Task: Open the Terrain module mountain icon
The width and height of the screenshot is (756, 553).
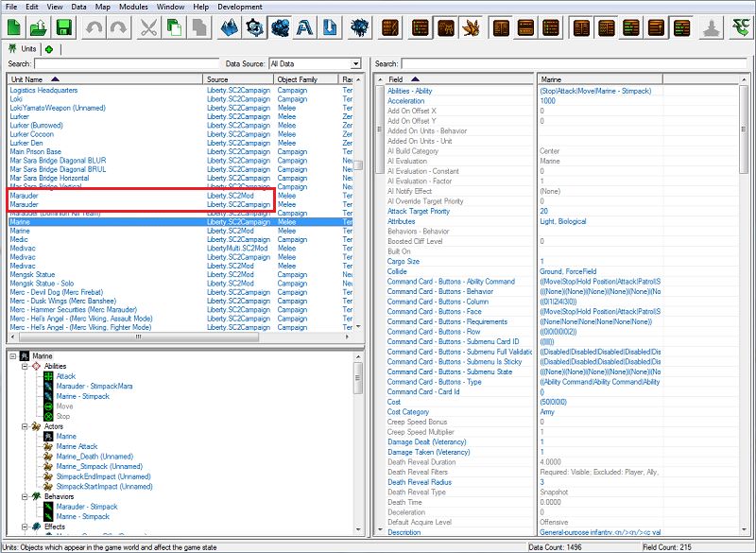Action: 230,27
